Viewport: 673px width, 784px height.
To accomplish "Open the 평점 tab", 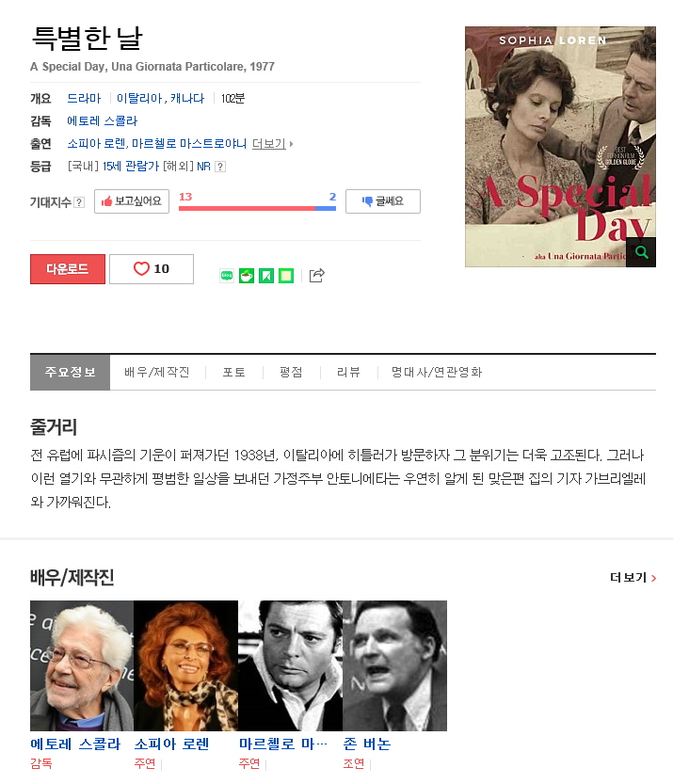I will click(x=291, y=372).
